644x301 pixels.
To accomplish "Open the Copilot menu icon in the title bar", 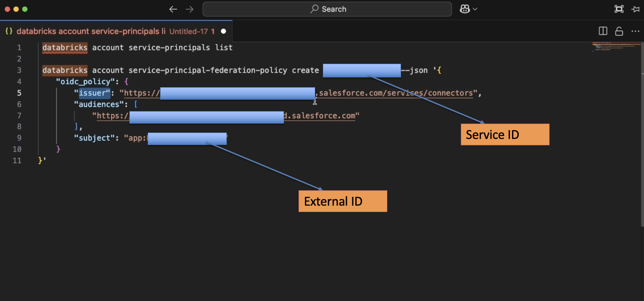I will coord(465,9).
